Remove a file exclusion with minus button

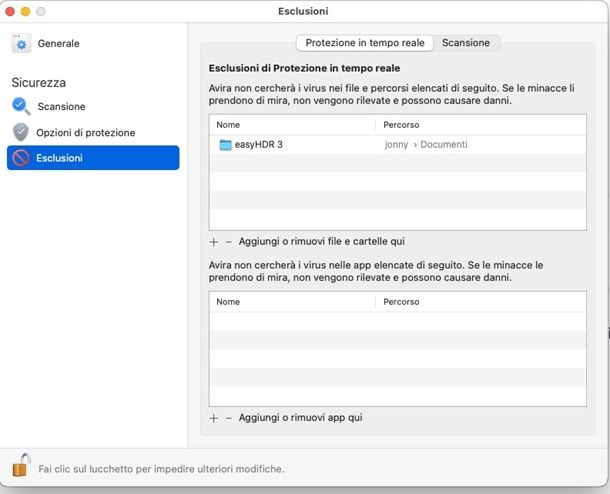coord(228,242)
